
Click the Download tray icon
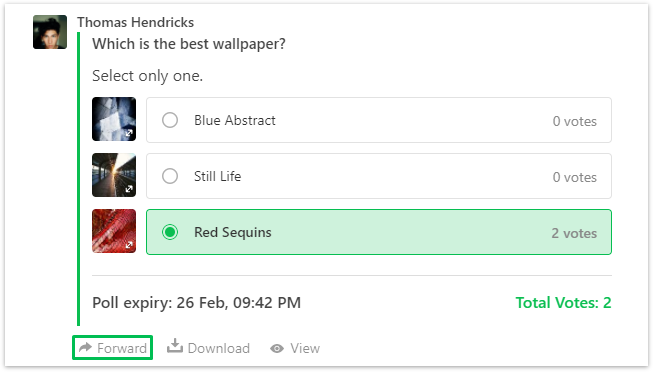(175, 346)
